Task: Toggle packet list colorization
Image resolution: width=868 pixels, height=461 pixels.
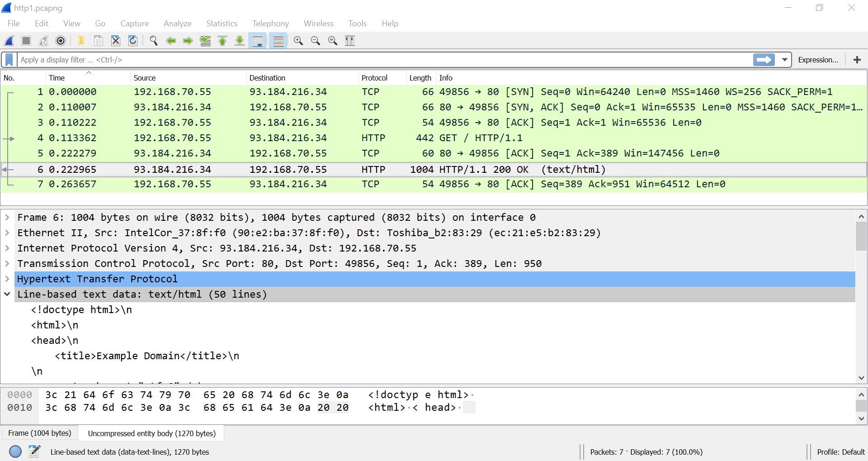Action: pyautogui.click(x=278, y=41)
